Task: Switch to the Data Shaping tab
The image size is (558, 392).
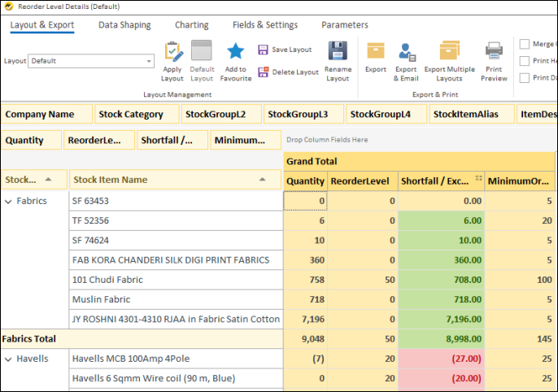Action: [124, 25]
